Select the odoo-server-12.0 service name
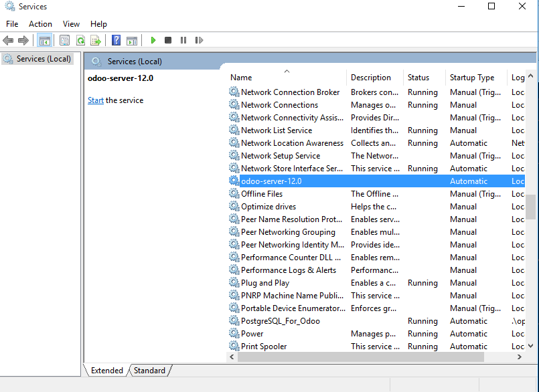The width and height of the screenshot is (539, 392). tap(271, 181)
